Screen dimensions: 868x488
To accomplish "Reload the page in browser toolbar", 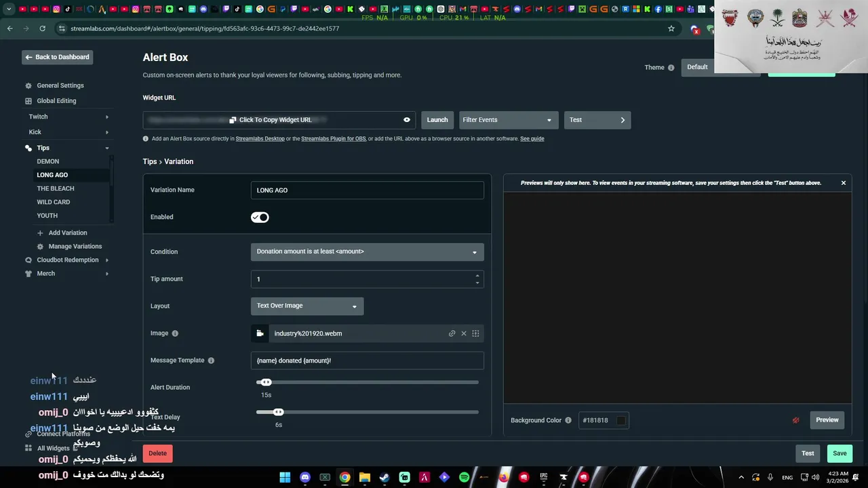I will point(42,28).
